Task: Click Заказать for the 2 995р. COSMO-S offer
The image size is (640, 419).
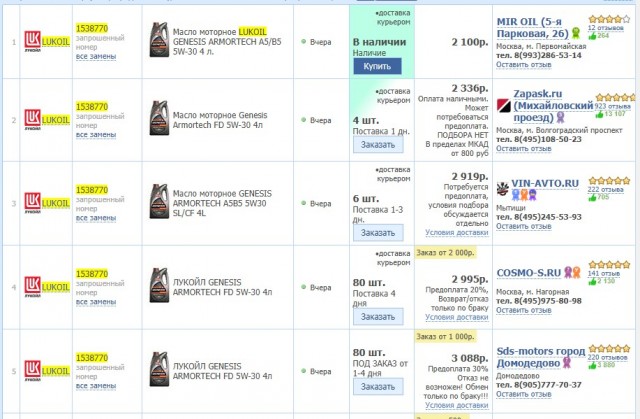Action: (378, 317)
